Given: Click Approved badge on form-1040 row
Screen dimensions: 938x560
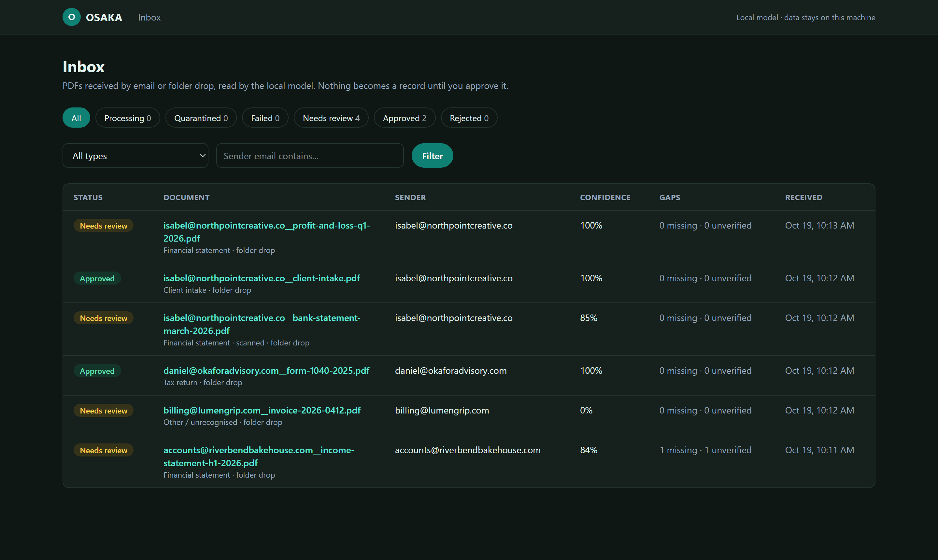Looking at the screenshot, I should [x=97, y=371].
